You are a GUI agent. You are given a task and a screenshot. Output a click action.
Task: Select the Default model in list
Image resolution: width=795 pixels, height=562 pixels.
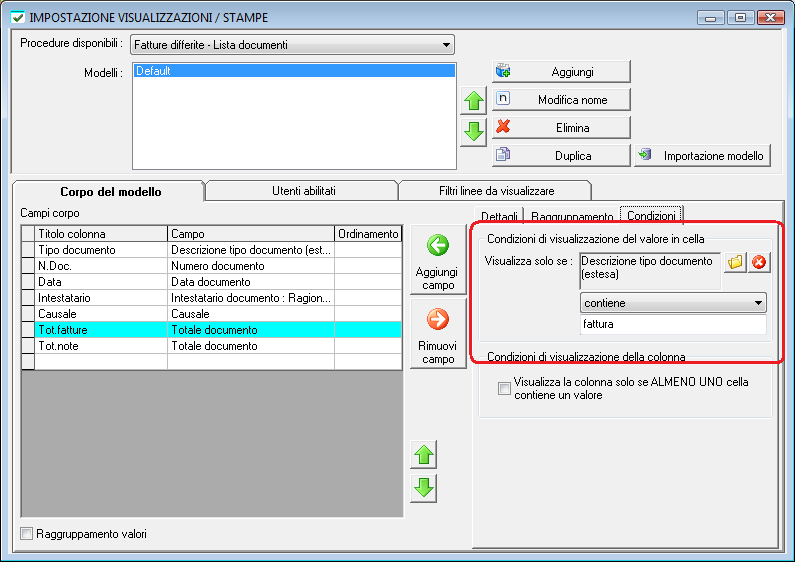point(294,71)
